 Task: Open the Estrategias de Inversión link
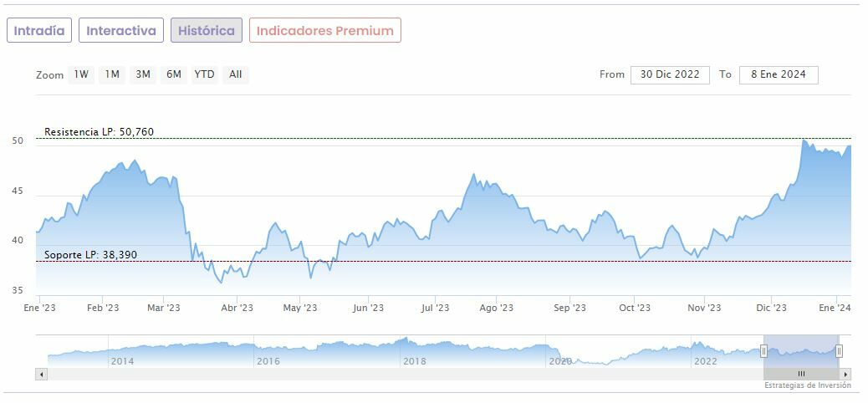coord(807,385)
